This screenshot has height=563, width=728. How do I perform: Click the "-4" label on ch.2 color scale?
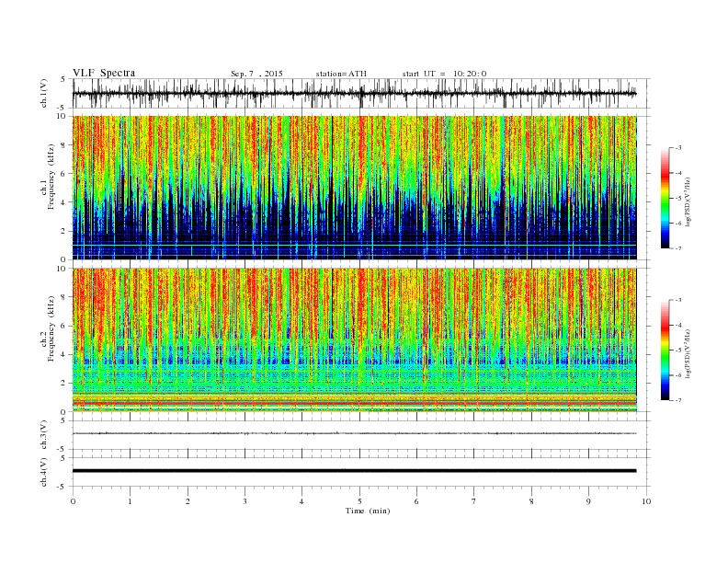[x=677, y=325]
